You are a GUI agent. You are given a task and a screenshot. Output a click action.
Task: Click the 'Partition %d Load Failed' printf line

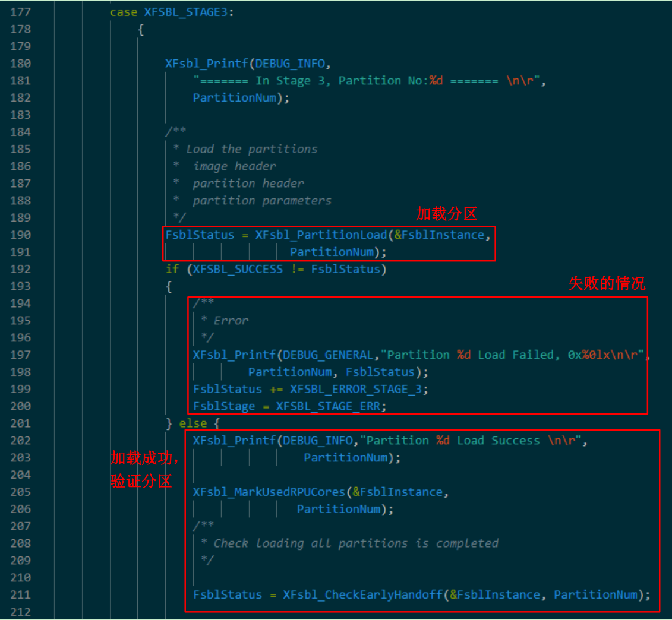421,355
